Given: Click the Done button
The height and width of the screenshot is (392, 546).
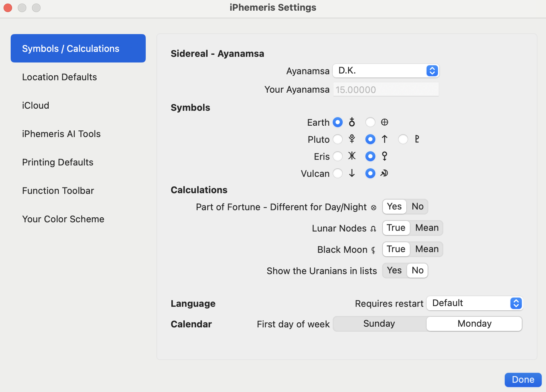Looking at the screenshot, I should tap(523, 380).
